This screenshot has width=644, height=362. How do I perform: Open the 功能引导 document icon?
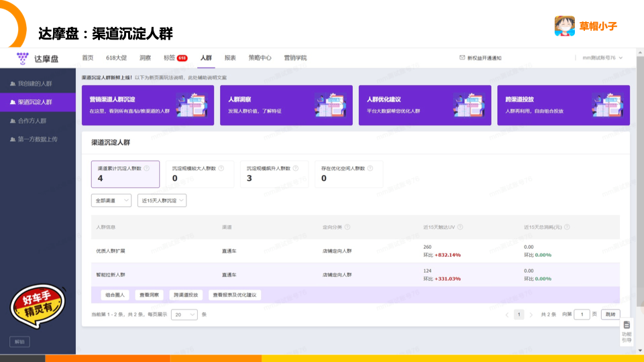[627, 325]
